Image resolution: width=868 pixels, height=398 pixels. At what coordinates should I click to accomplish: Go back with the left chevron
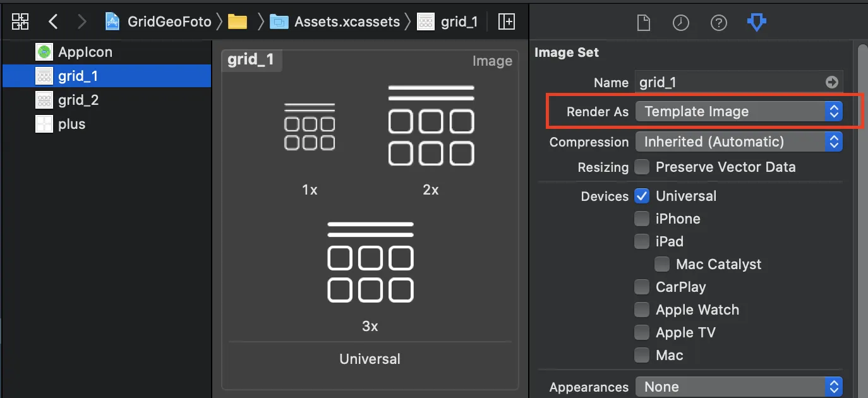coord(53,22)
